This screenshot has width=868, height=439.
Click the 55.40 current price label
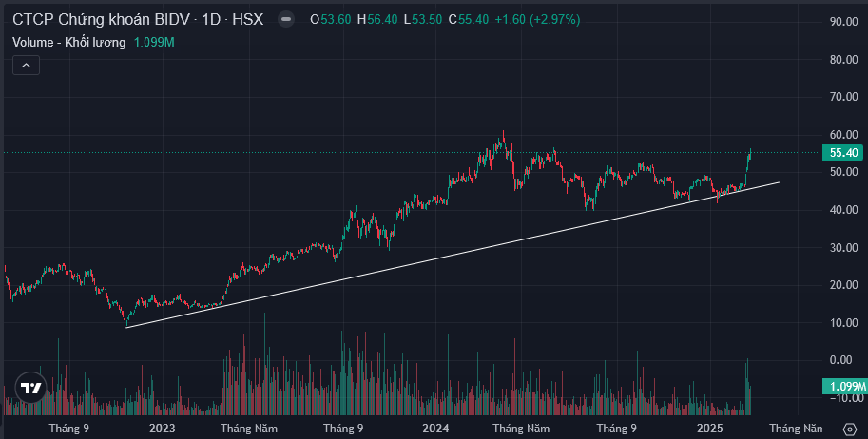843,153
